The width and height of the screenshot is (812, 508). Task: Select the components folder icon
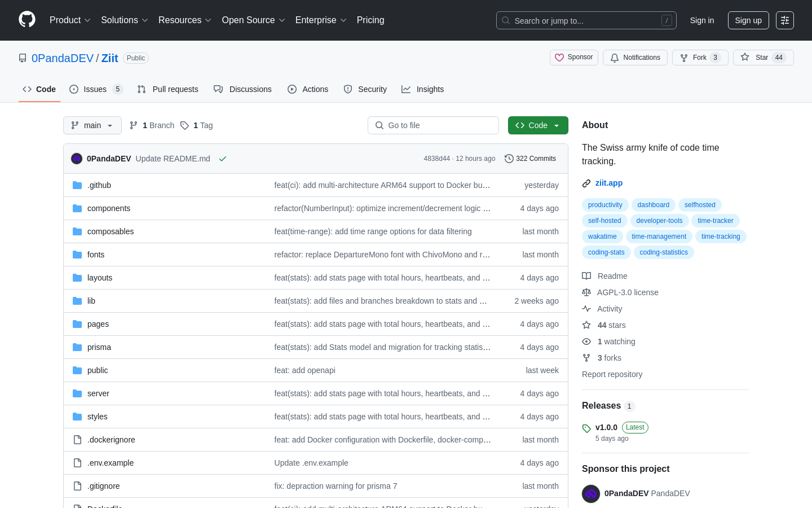tap(77, 208)
